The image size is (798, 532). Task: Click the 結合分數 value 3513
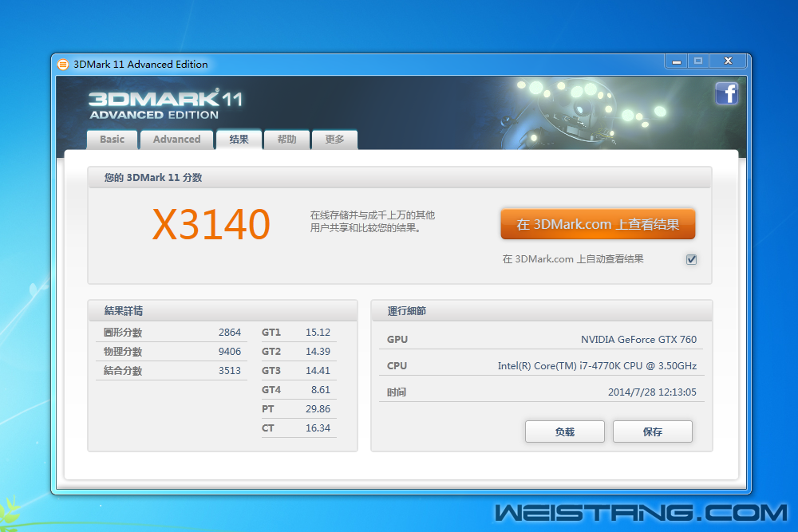(230, 370)
